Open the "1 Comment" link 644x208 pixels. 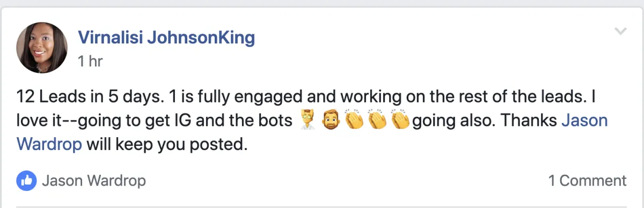(587, 181)
